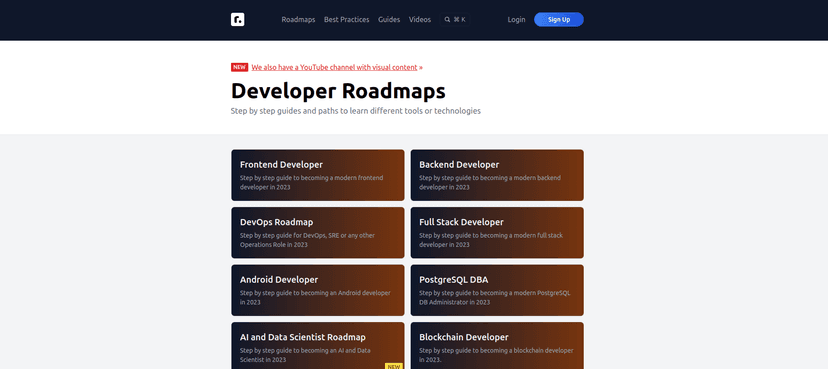Open the PostgreSQL DBA roadmap card

[x=497, y=290]
